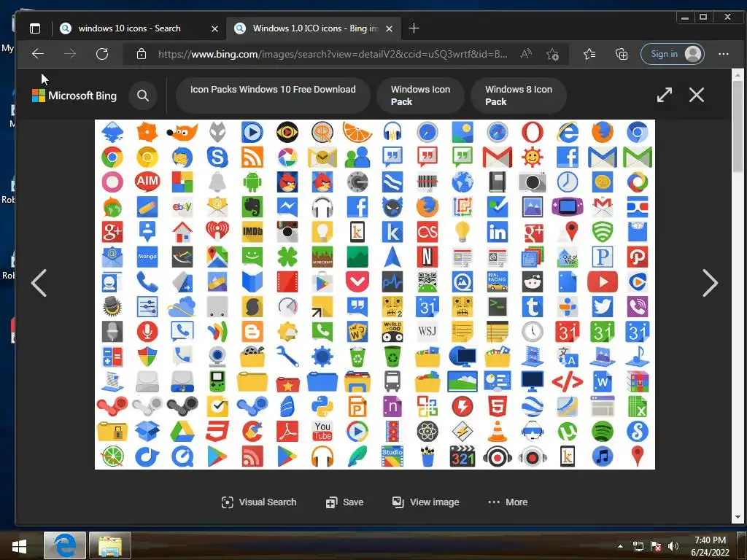Screen dimensions: 747x560
Task: Click View image
Action: click(x=425, y=502)
